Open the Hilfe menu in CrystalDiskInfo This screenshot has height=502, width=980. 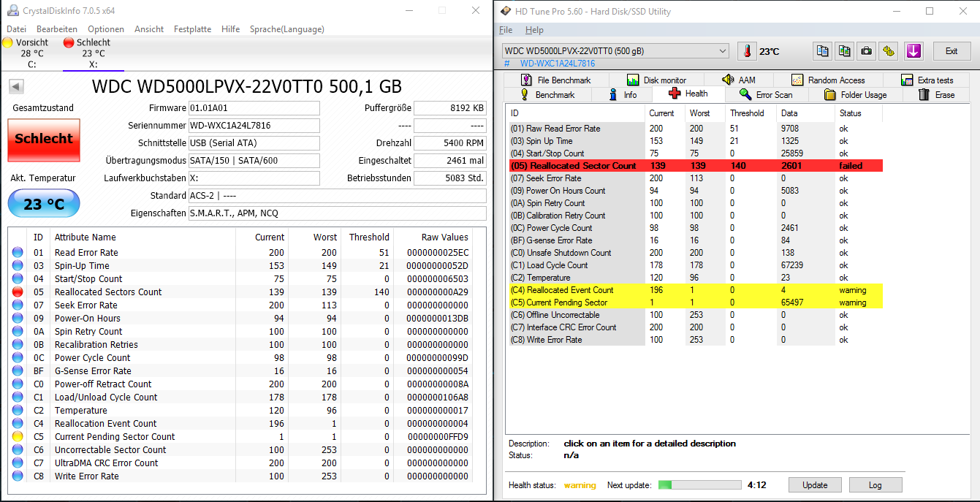point(230,29)
